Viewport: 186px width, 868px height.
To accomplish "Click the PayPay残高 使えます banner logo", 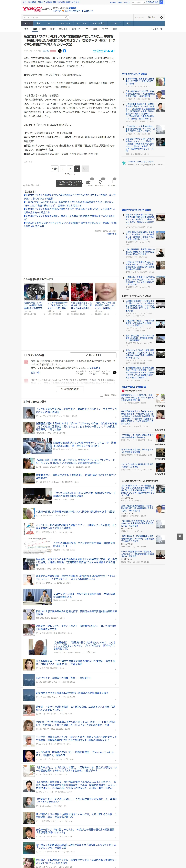I will (132, 391).
